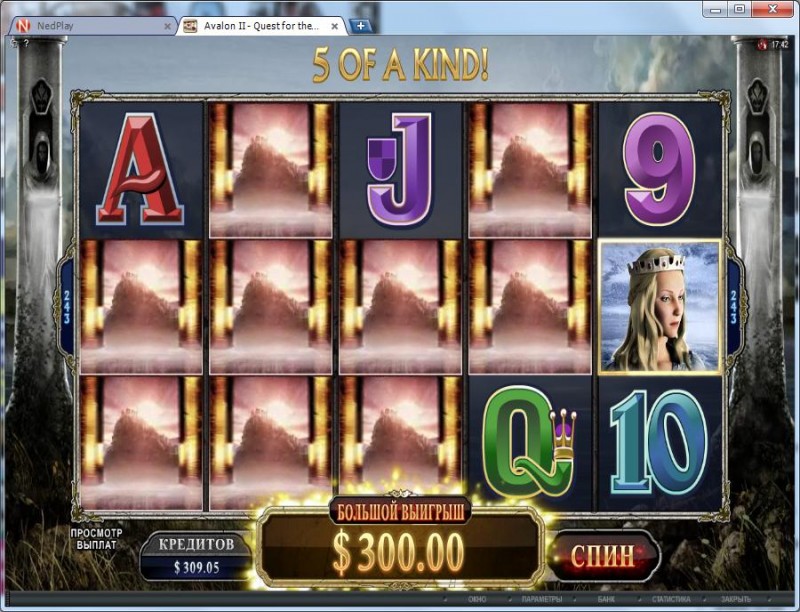Click the red NedPlay tab logo icon
This screenshot has height=612, width=800.
23,26
